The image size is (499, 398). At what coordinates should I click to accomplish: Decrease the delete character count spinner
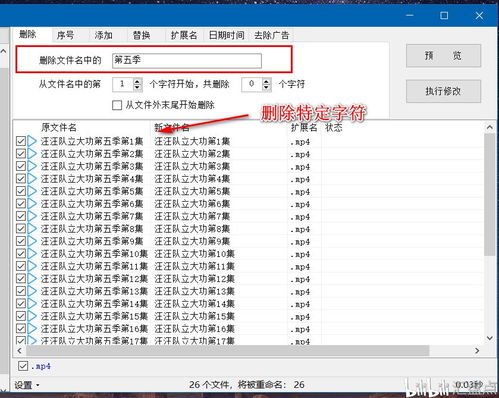[266, 88]
